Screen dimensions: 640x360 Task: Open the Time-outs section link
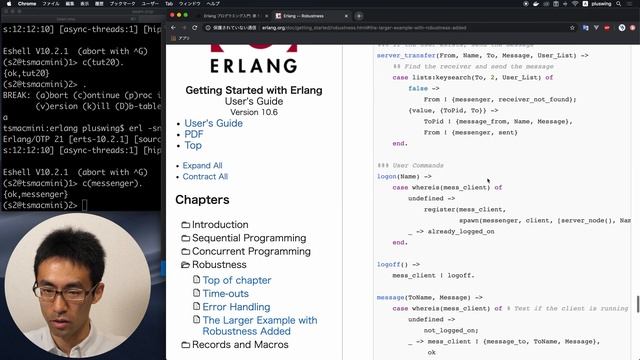[x=225, y=293]
